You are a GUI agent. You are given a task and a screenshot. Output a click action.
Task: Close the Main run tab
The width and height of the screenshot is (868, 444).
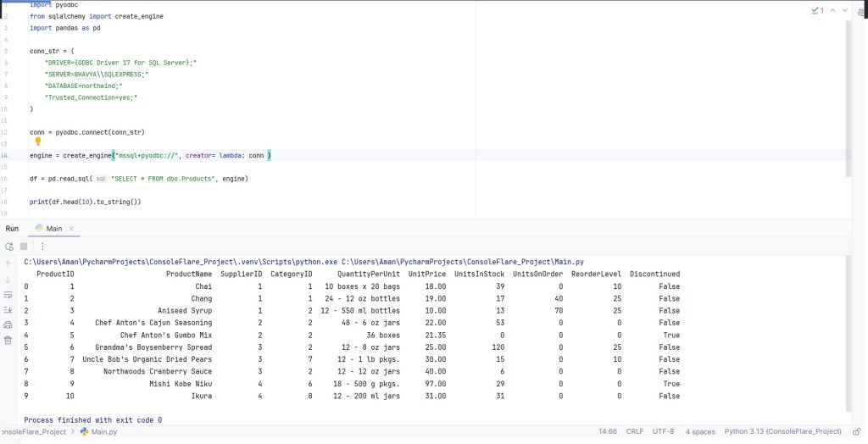coord(71,229)
